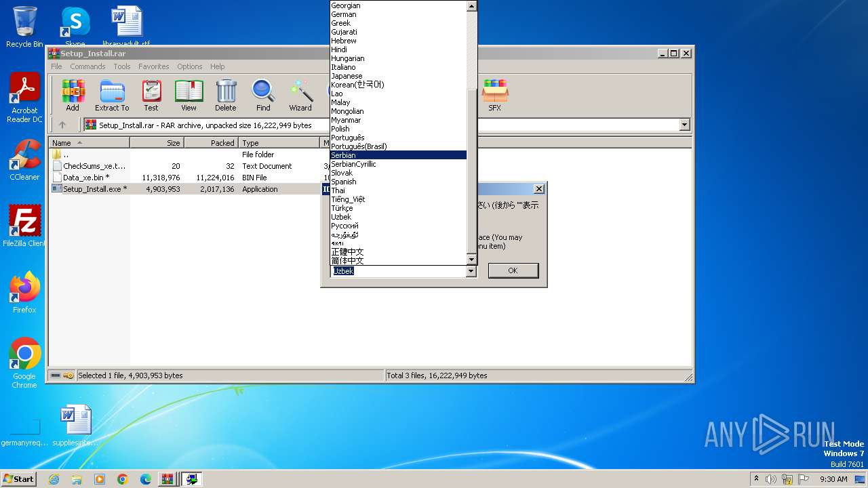Image resolution: width=868 pixels, height=488 pixels.
Task: Click Edge icon in taskbar
Action: tap(146, 479)
